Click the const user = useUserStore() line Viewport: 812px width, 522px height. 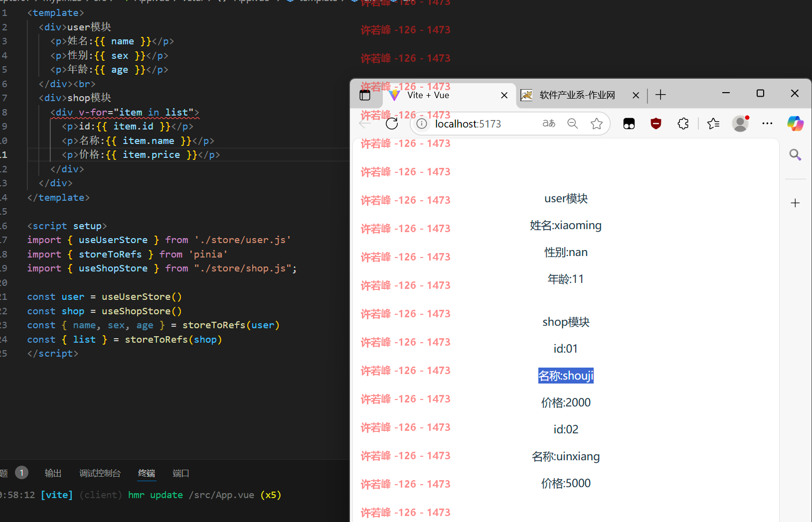tap(105, 297)
